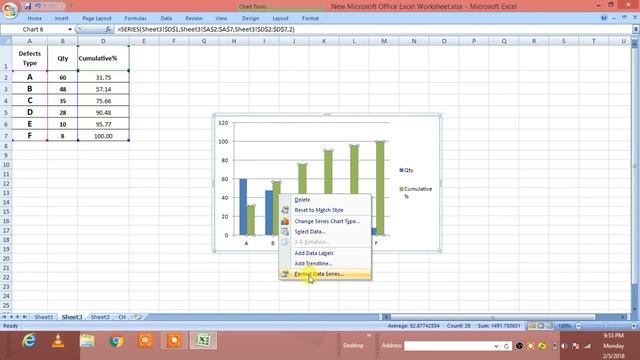The width and height of the screenshot is (640, 360).
Task: Select cell containing 31.75
Action: pyautogui.click(x=103, y=77)
